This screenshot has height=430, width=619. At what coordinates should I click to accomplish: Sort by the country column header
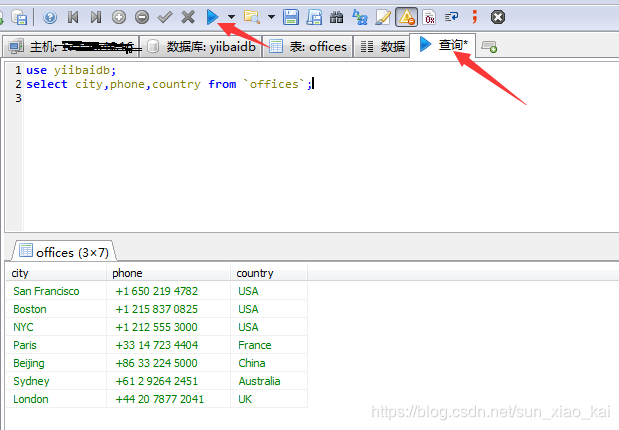[x=269, y=273]
